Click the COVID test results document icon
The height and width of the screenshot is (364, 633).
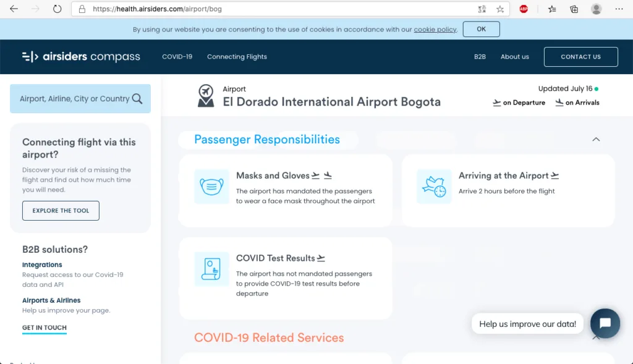point(211,269)
